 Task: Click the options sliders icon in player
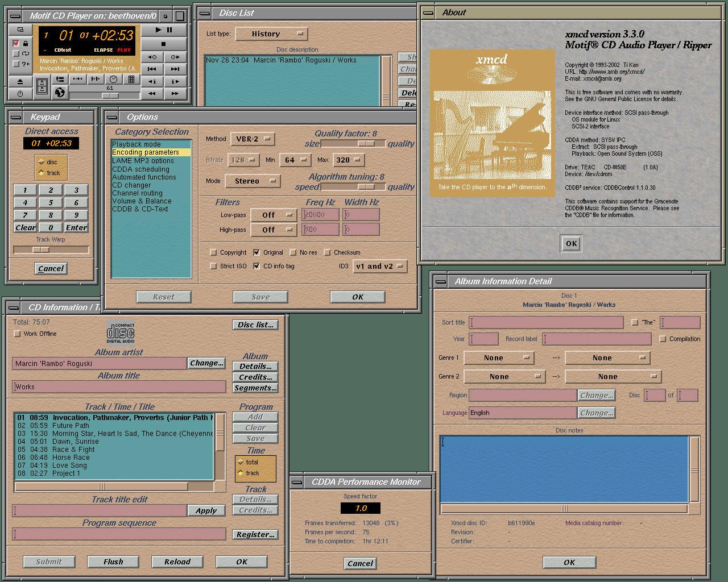[x=60, y=80]
